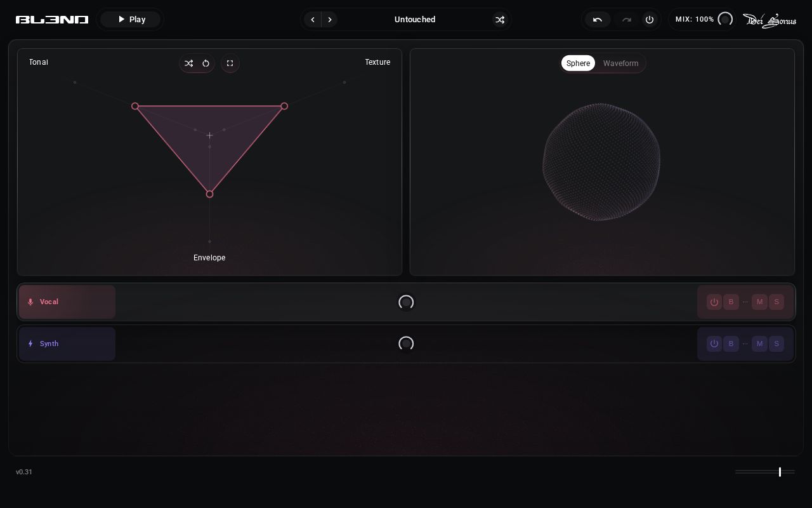Viewport: 812px width, 508px height.
Task: Randomize the triangle morph pad
Action: [188, 63]
